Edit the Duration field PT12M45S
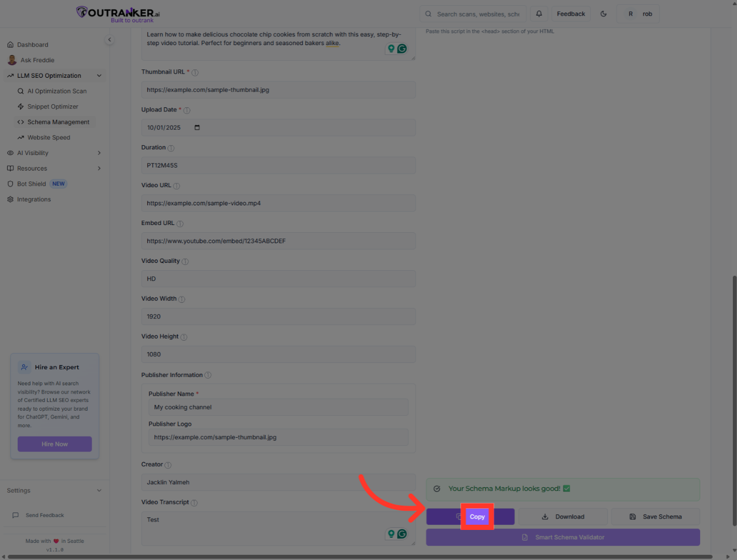Viewport: 737px width, 560px height. (x=278, y=165)
